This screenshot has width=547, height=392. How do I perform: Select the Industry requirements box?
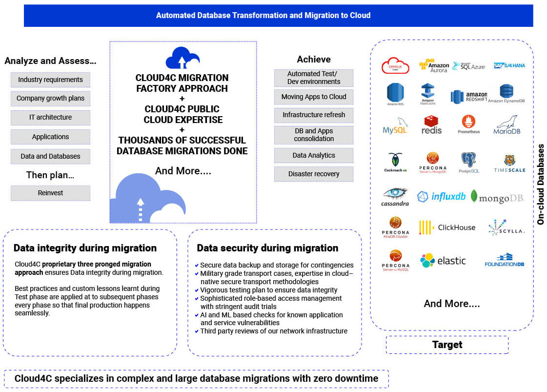point(50,80)
